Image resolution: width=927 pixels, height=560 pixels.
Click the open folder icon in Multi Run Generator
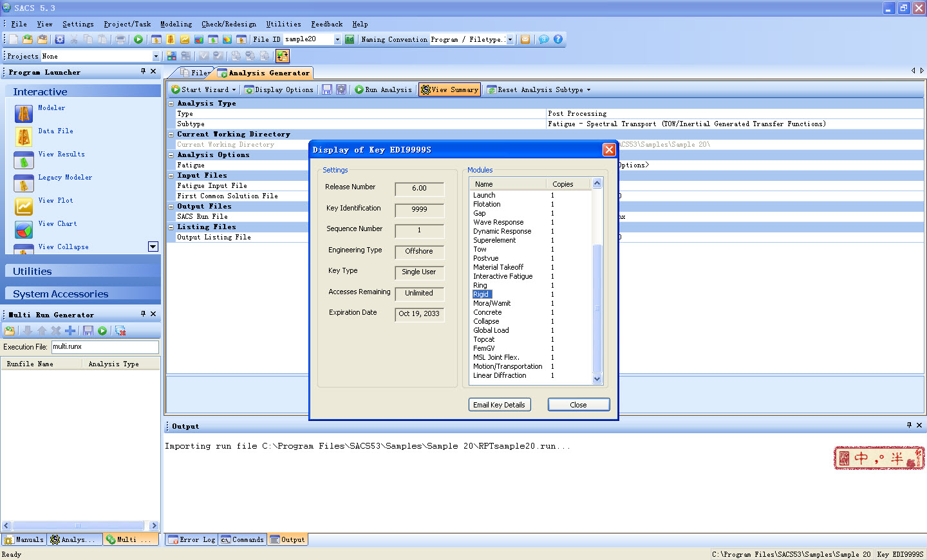10,331
